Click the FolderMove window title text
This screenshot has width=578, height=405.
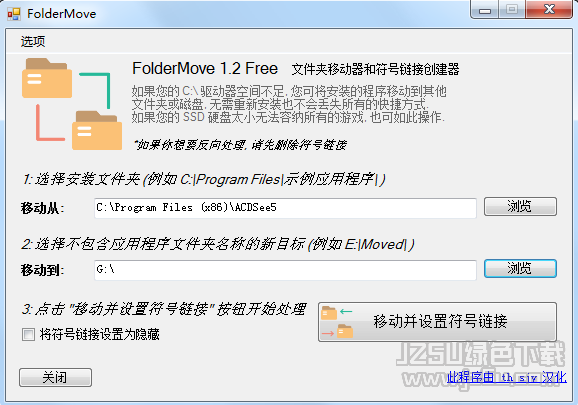coord(62,14)
